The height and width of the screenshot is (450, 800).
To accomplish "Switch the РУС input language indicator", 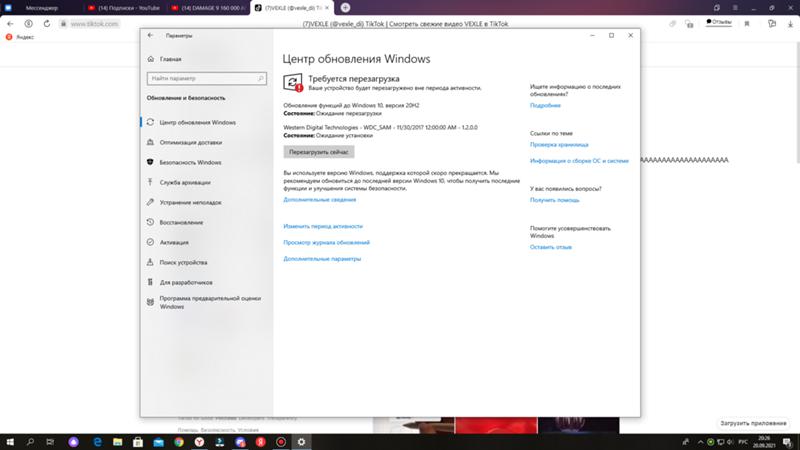I will click(x=743, y=442).
